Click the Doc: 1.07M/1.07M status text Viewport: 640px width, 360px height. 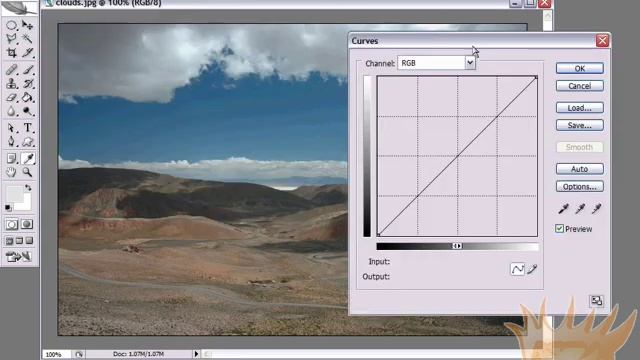138,354
